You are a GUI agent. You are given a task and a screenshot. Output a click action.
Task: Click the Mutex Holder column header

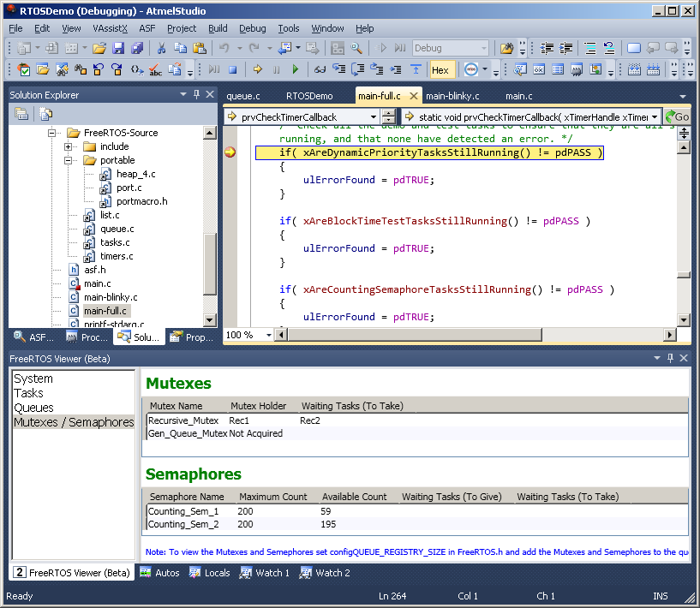tap(258, 406)
